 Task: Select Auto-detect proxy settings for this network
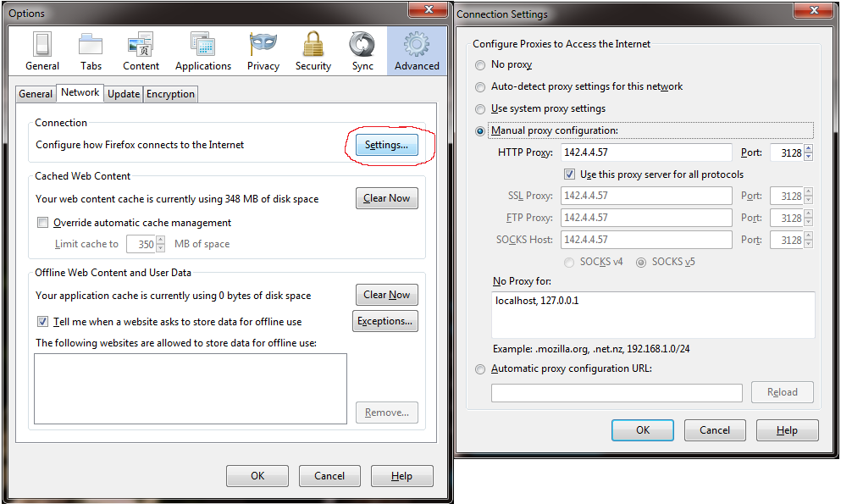tap(480, 87)
